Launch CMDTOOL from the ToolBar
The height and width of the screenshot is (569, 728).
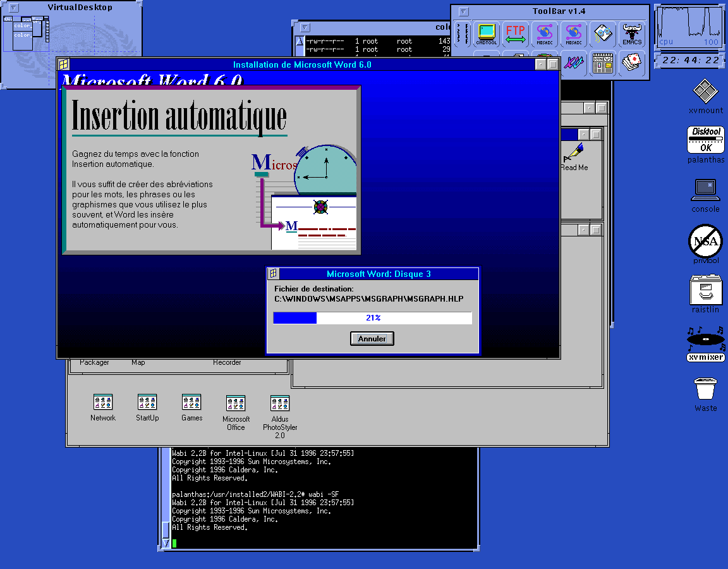[486, 34]
